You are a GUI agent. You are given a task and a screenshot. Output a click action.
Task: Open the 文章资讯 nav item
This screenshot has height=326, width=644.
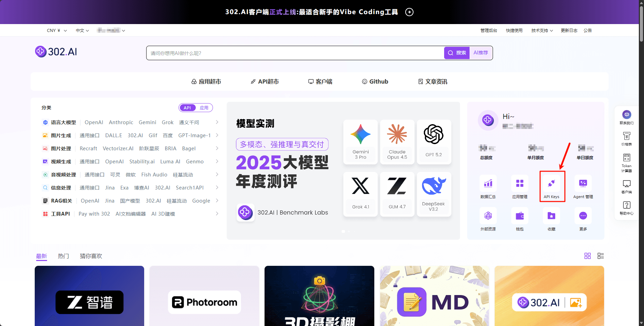(x=432, y=81)
